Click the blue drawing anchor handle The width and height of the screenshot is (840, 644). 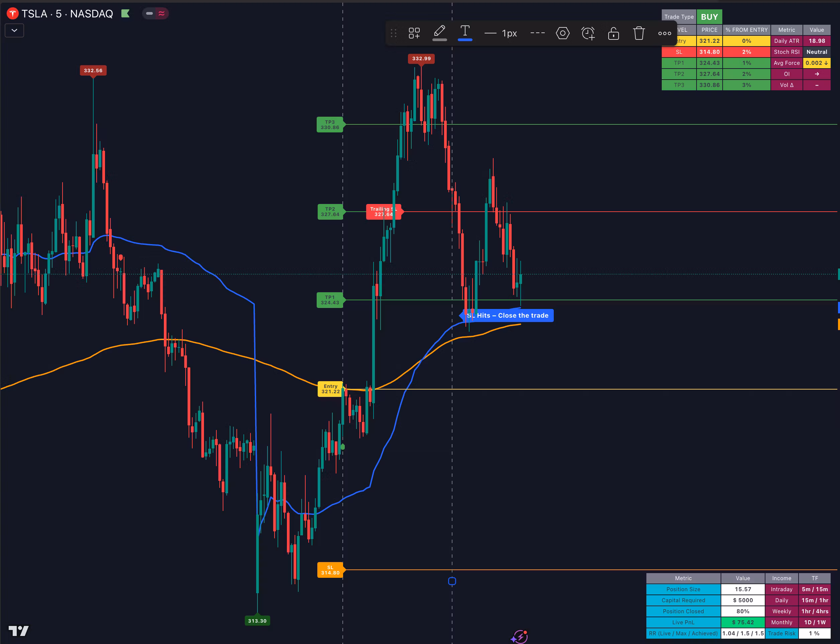coord(452,581)
